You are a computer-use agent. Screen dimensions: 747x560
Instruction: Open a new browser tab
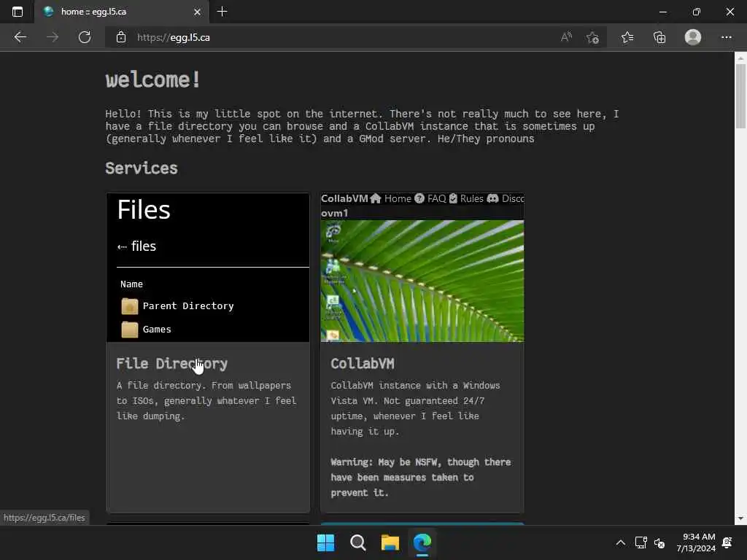click(x=222, y=12)
